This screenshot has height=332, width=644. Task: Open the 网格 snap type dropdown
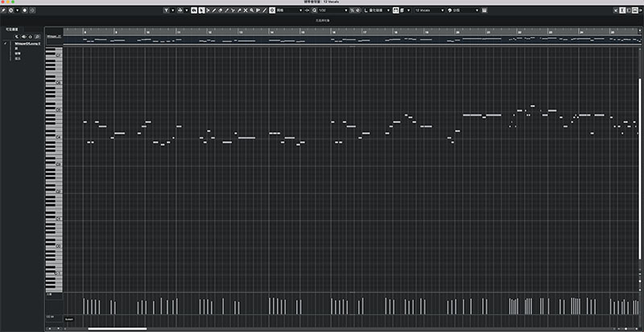290,10
